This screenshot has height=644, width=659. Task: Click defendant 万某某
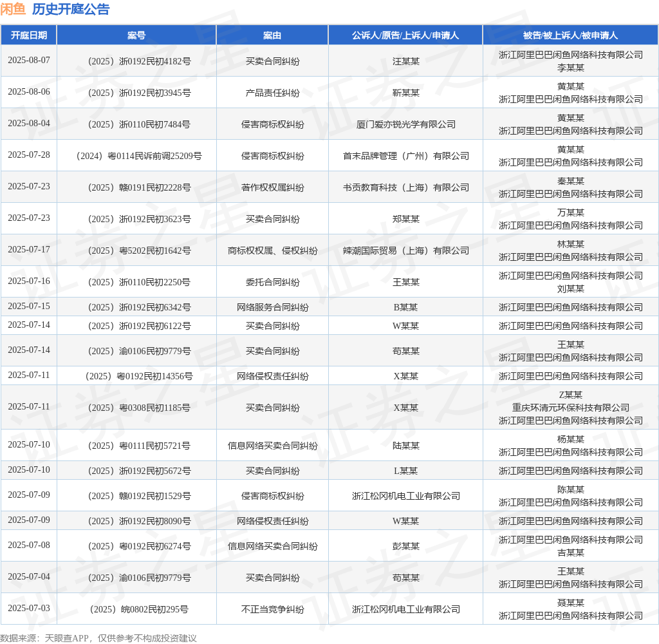tap(570, 213)
